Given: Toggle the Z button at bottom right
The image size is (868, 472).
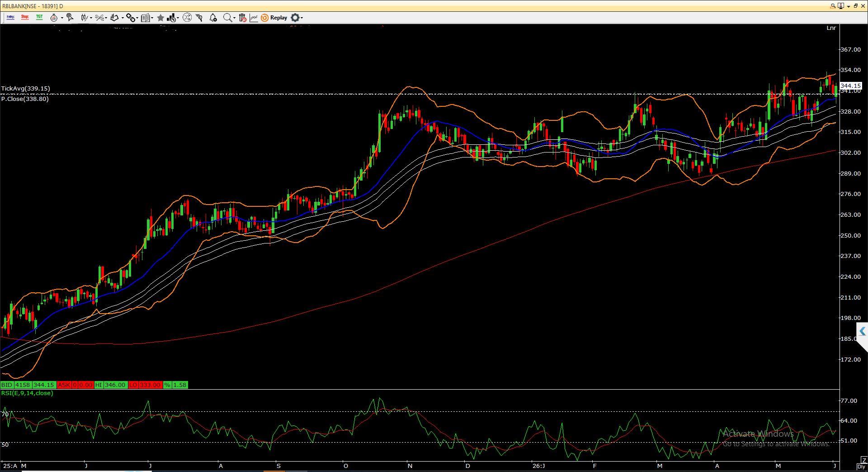Looking at the screenshot, I should tap(864, 460).
